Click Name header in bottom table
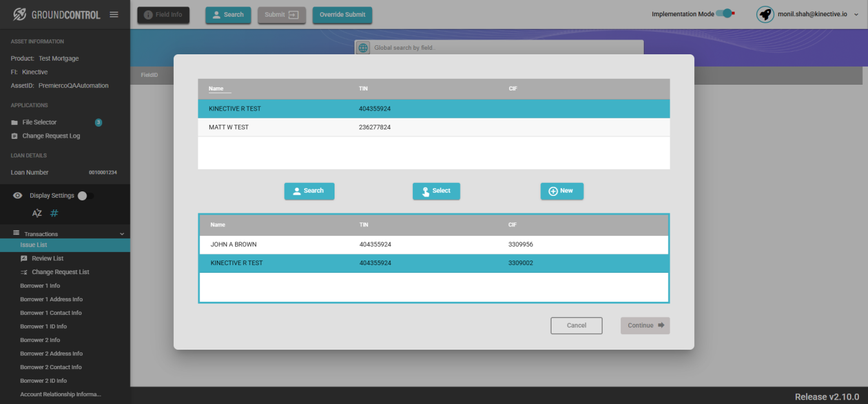Viewport: 868px width, 404px height. pyautogui.click(x=218, y=225)
